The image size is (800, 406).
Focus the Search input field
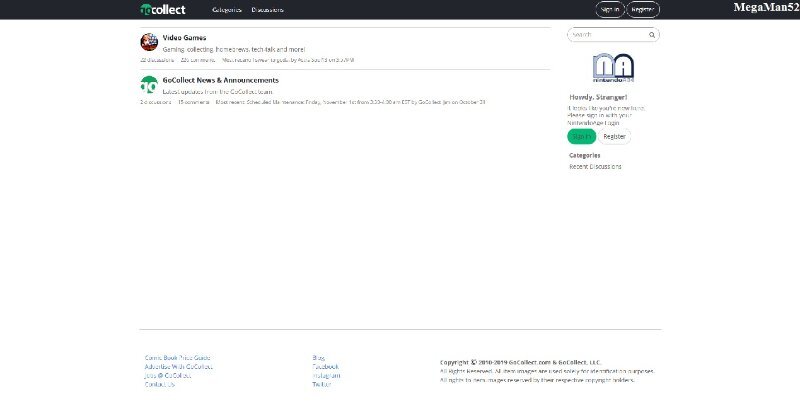point(607,34)
